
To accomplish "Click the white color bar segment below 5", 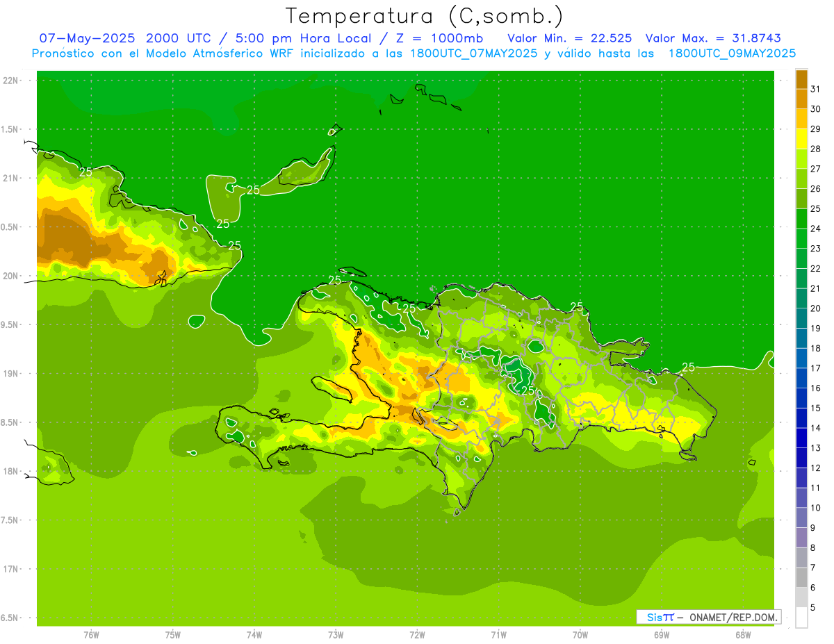I will [801, 617].
